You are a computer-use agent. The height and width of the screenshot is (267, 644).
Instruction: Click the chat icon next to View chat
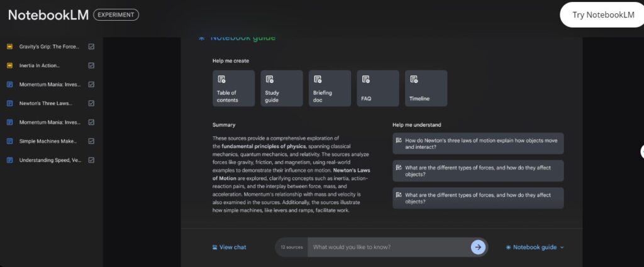point(214,248)
